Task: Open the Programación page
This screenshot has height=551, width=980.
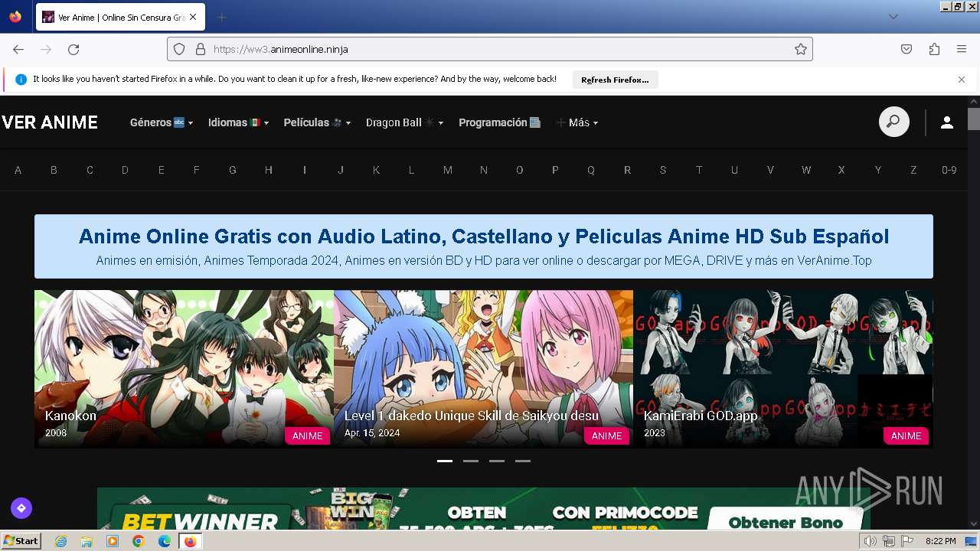Action: click(x=499, y=122)
